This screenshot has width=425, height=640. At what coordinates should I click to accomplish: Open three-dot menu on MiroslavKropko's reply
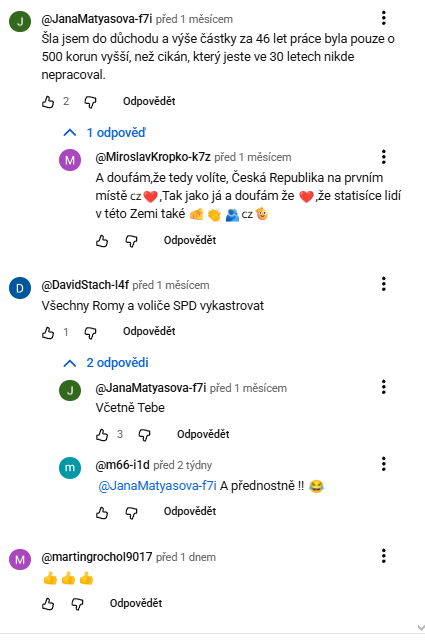(383, 157)
